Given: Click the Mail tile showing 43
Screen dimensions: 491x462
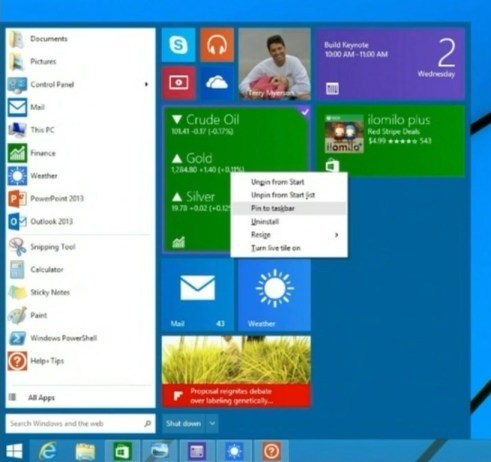Looking at the screenshot, I should [198, 295].
